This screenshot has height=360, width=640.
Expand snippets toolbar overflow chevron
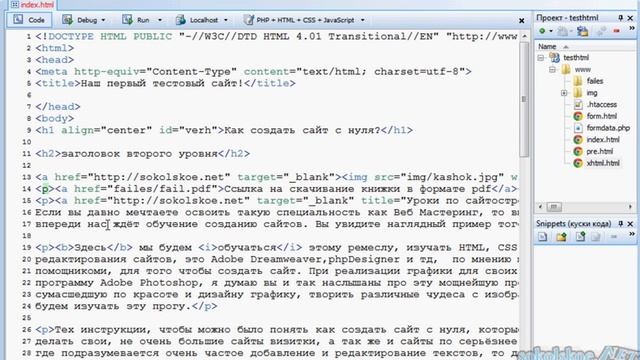click(632, 234)
